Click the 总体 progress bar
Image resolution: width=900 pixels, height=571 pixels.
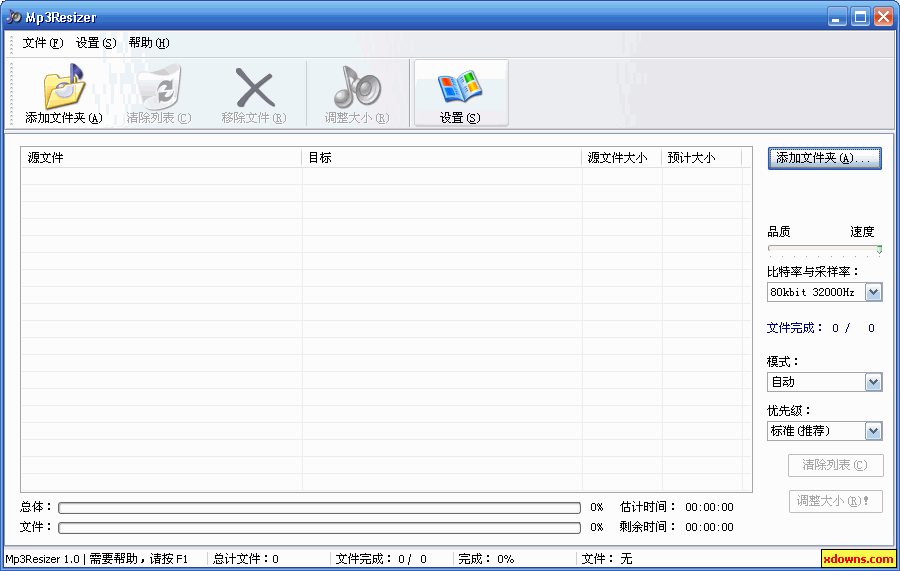tap(319, 508)
